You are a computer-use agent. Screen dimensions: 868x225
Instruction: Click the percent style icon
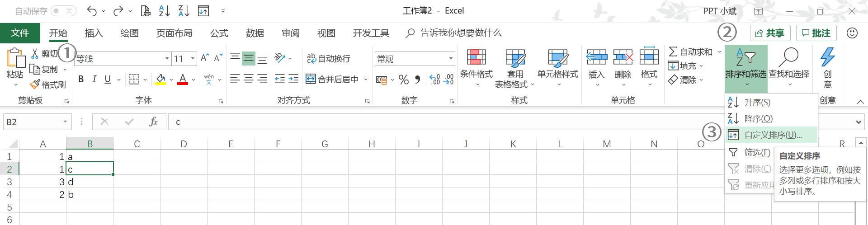(404, 80)
